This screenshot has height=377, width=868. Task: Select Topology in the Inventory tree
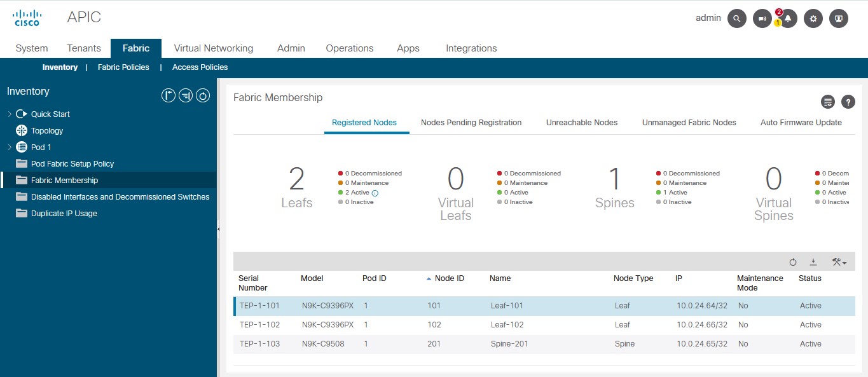tap(47, 130)
